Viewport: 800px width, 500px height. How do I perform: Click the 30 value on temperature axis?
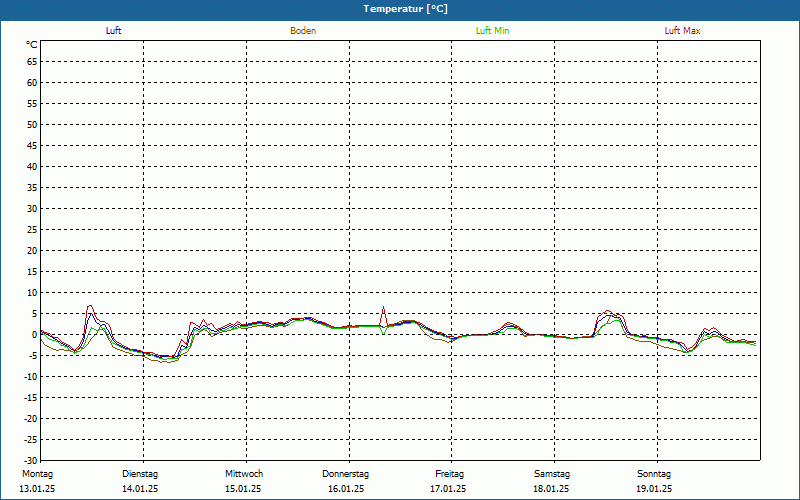[32, 209]
